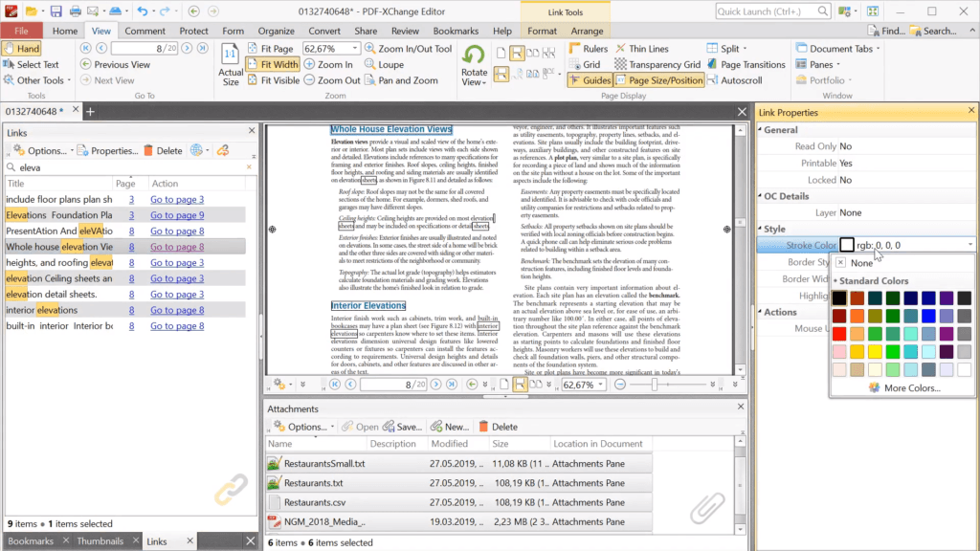Pick the red standard color swatch

coord(839,334)
